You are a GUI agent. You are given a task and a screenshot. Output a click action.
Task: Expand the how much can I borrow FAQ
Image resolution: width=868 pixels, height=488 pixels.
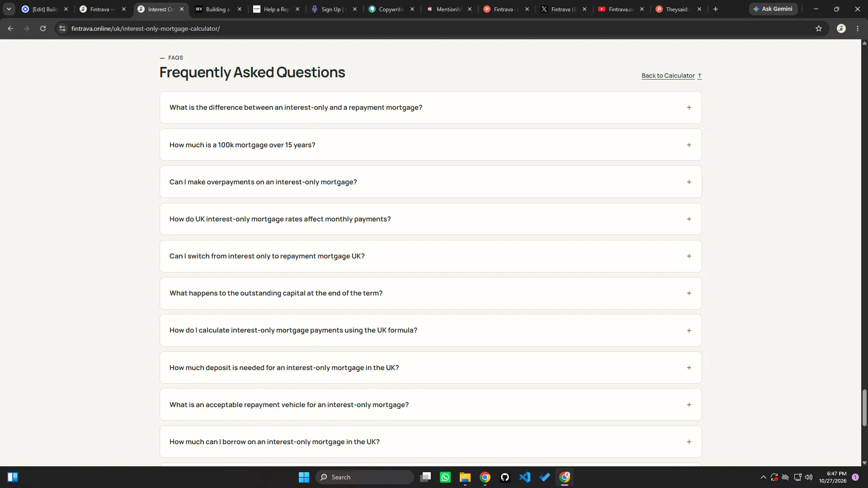click(x=430, y=441)
